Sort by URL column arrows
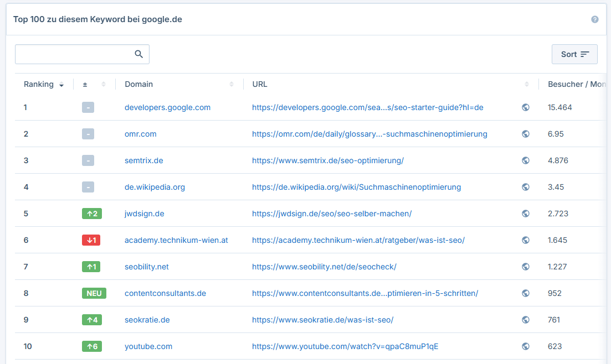 (526, 84)
